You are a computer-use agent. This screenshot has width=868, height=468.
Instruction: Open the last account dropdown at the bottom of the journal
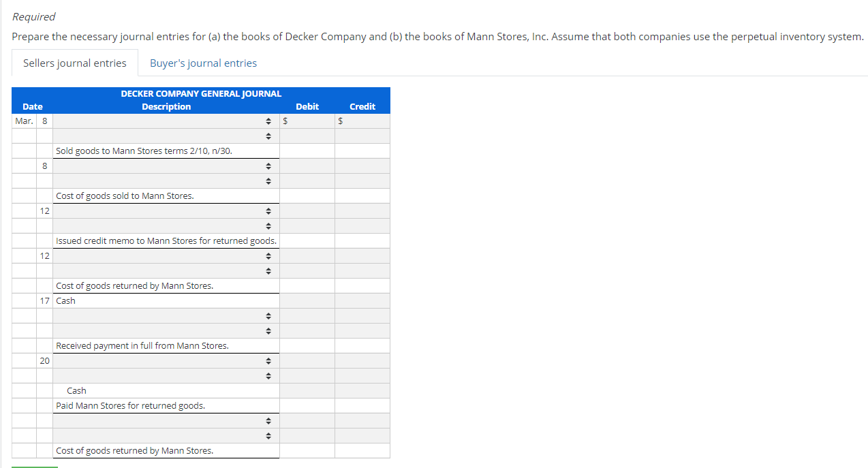pyautogui.click(x=268, y=435)
